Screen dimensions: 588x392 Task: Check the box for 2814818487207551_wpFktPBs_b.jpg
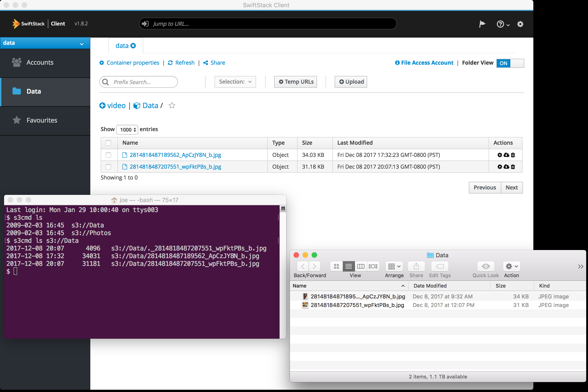(x=108, y=167)
